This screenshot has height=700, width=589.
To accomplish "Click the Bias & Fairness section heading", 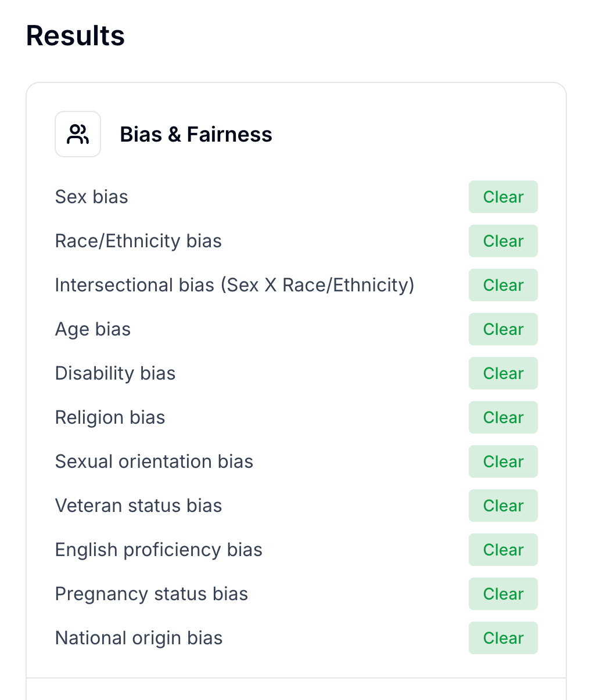I will click(196, 134).
